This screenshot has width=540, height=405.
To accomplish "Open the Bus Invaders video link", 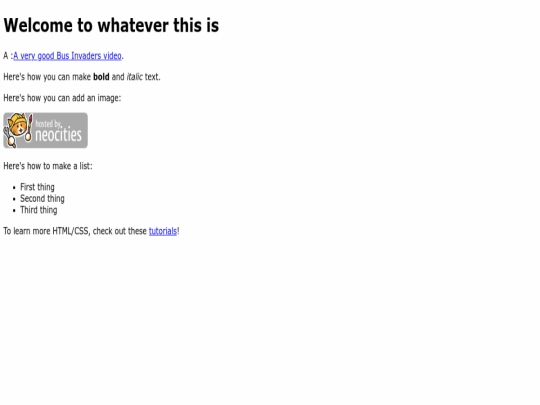I will click(x=67, y=56).
